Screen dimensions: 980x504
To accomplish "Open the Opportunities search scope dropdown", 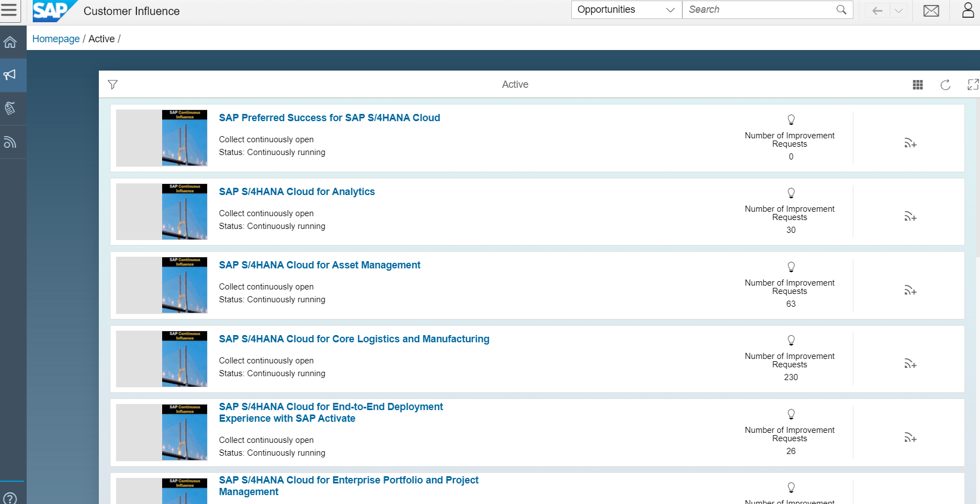I will pos(626,9).
